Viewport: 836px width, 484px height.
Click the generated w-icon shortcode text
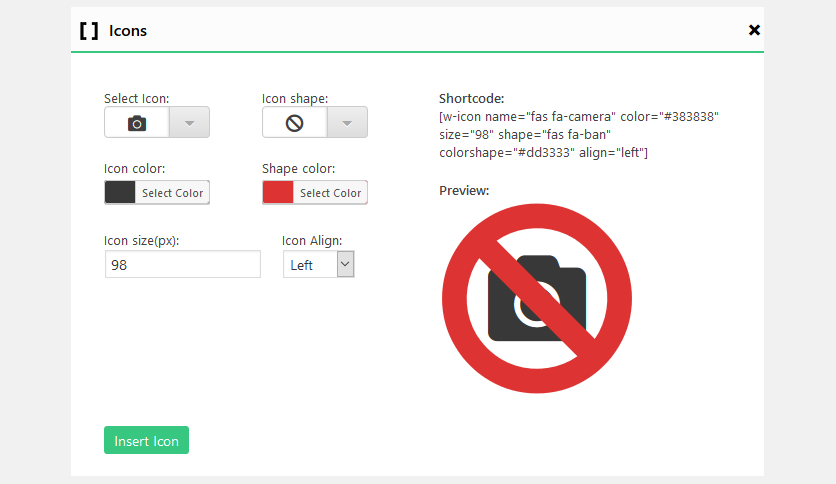tap(579, 134)
